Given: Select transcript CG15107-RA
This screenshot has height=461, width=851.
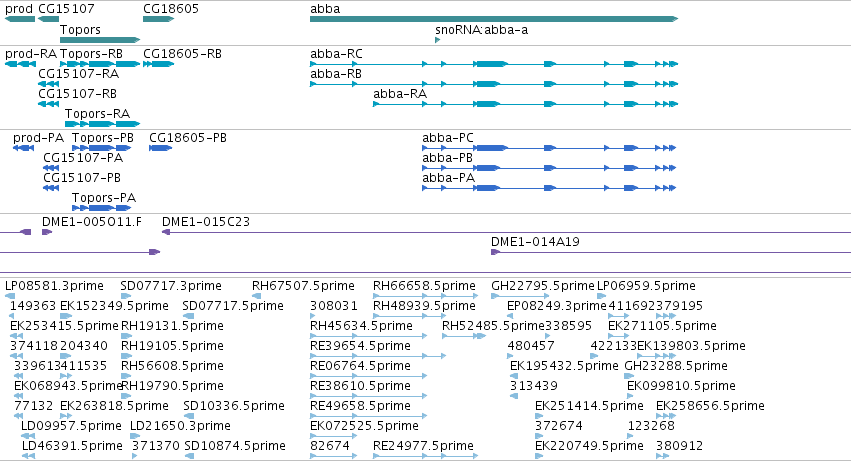Looking at the screenshot, I should point(78,74).
